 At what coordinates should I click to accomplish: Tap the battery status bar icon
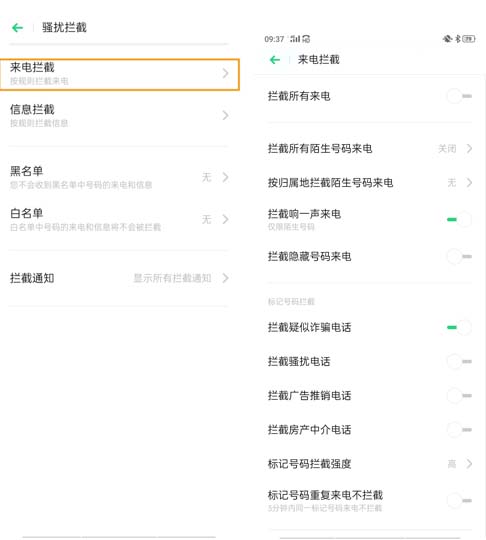pyautogui.click(x=469, y=39)
